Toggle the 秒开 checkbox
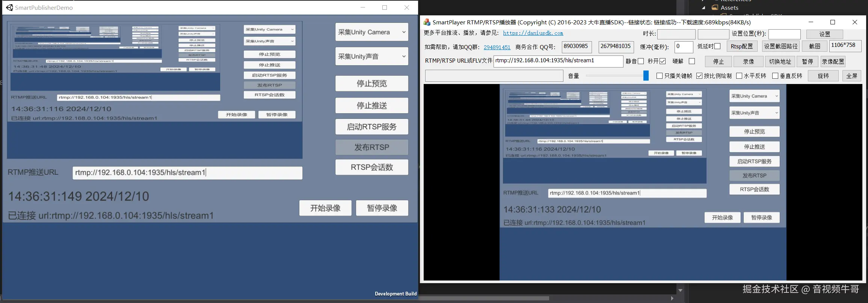This screenshot has width=868, height=303. point(663,61)
